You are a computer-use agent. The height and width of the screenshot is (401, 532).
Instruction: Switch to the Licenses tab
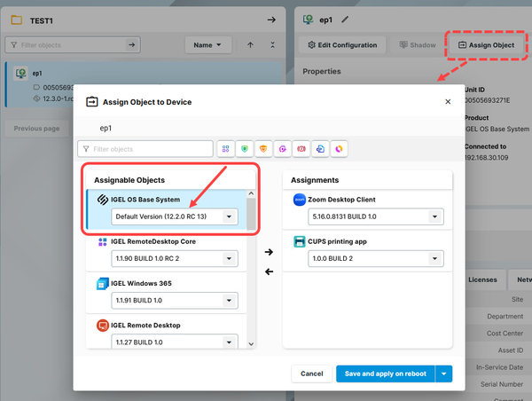pos(482,279)
